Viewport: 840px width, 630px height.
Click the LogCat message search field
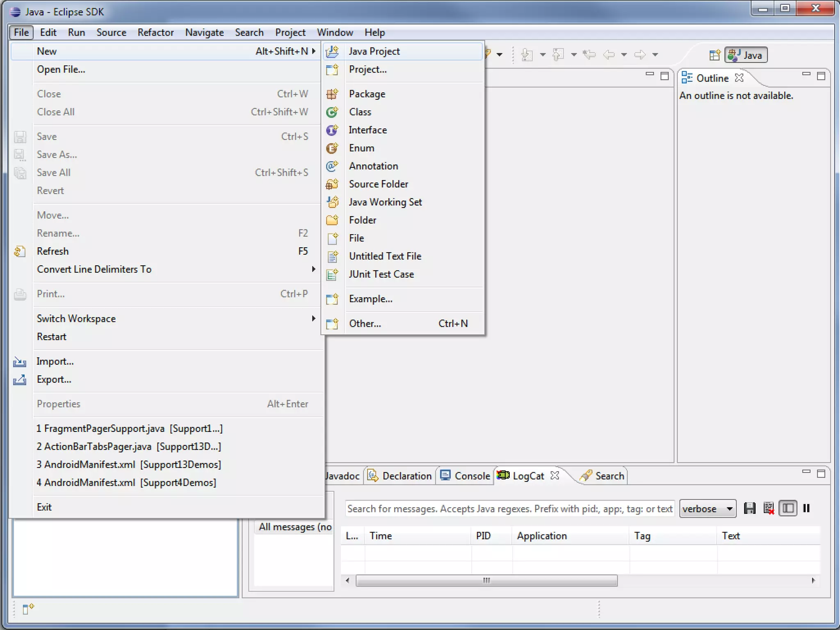(x=509, y=509)
